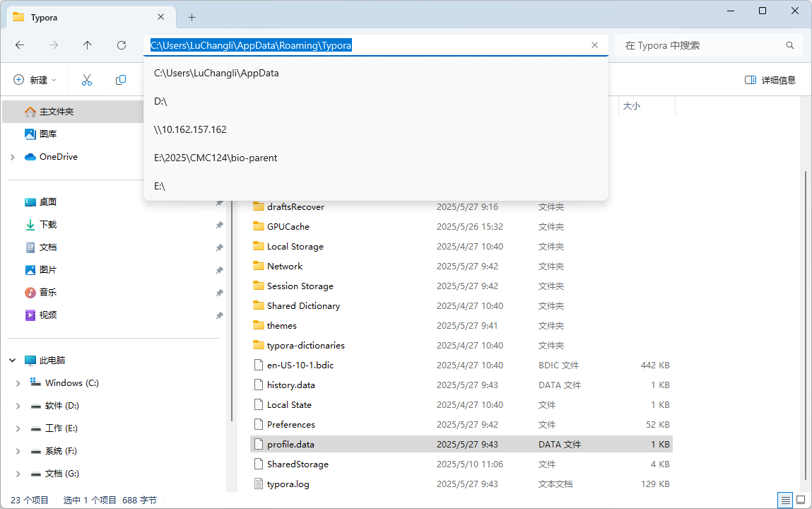Select address suggestion C:\Users\LuChangli\AppData
Screen dimensions: 812x509
pos(375,73)
